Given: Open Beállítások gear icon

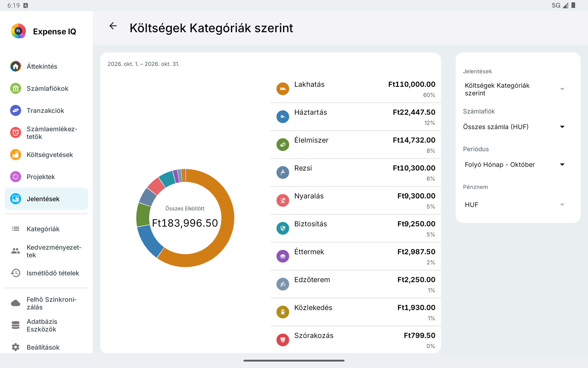Looking at the screenshot, I should point(16,347).
